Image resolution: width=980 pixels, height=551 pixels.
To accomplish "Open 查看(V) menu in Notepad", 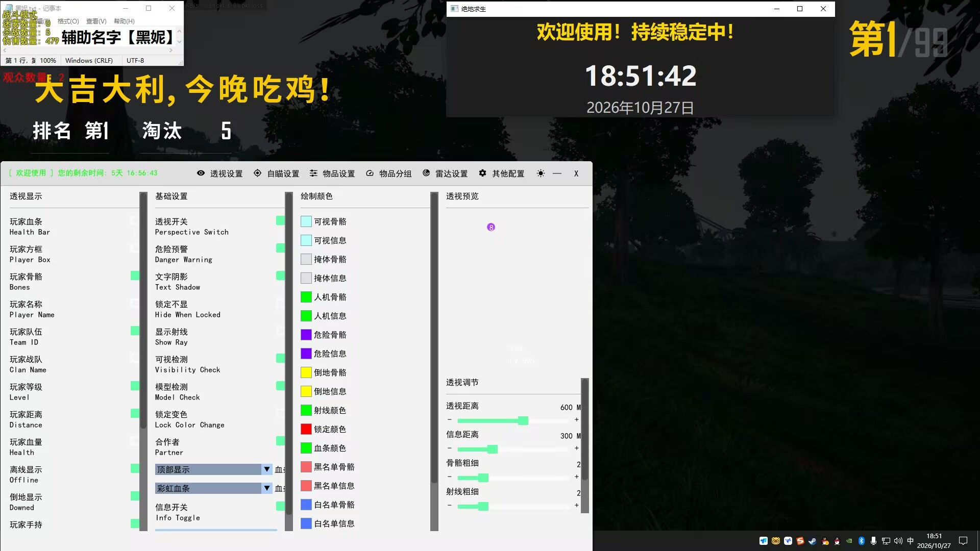I will pyautogui.click(x=96, y=21).
